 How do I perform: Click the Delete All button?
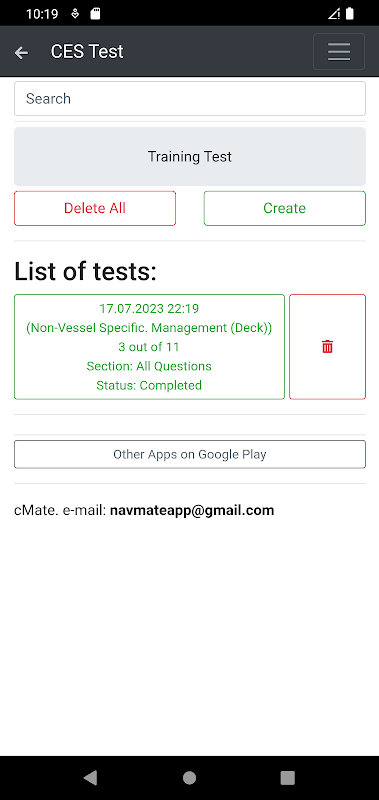pyautogui.click(x=95, y=208)
